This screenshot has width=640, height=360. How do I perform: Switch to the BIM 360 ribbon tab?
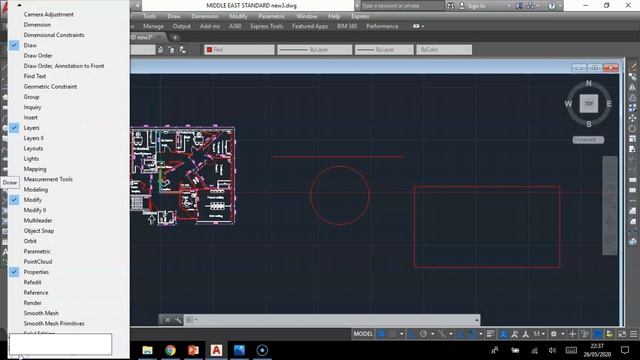point(347,26)
